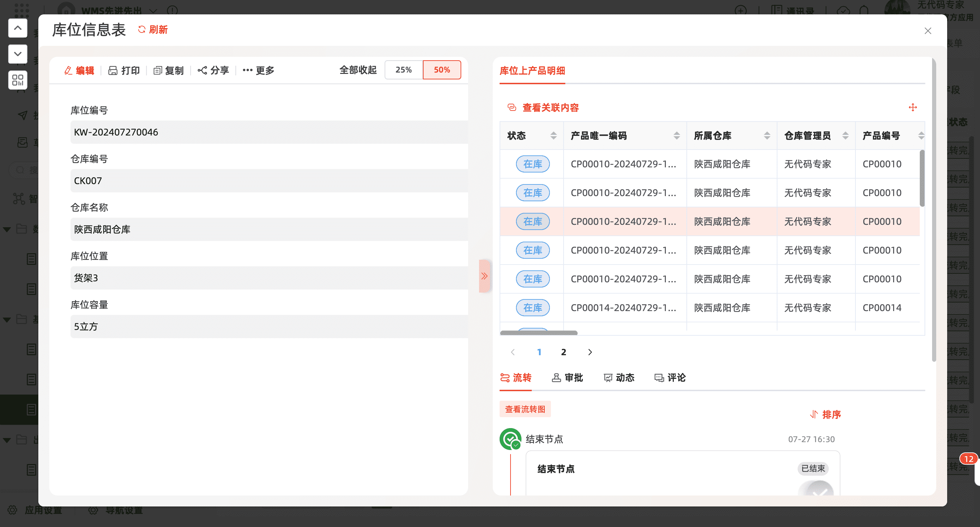Go to next page of product table
The height and width of the screenshot is (527, 980).
click(590, 352)
